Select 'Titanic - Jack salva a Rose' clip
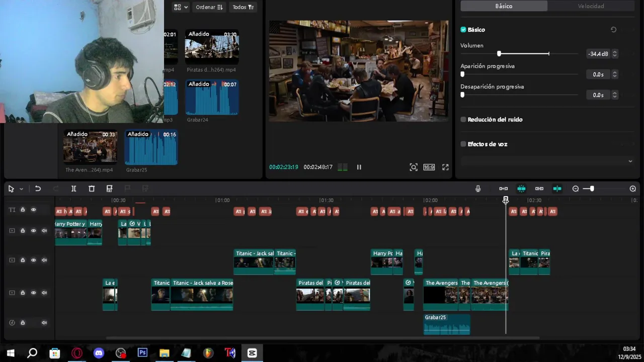This screenshot has width=644, height=362. click(202, 295)
